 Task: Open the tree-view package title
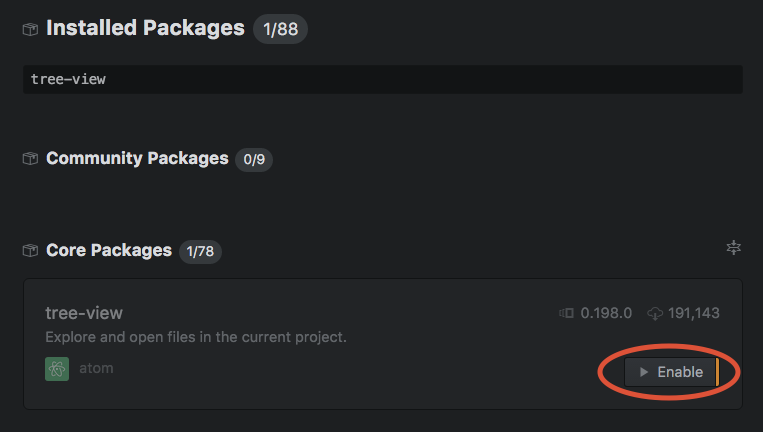coord(84,313)
